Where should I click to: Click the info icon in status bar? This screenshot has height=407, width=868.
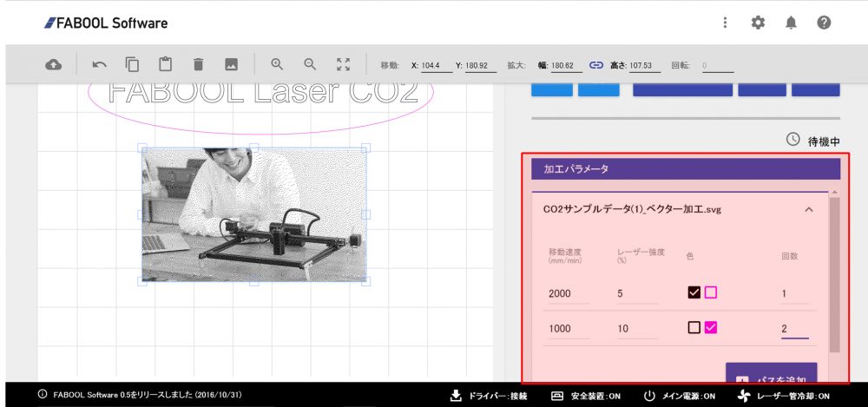pyautogui.click(x=42, y=395)
